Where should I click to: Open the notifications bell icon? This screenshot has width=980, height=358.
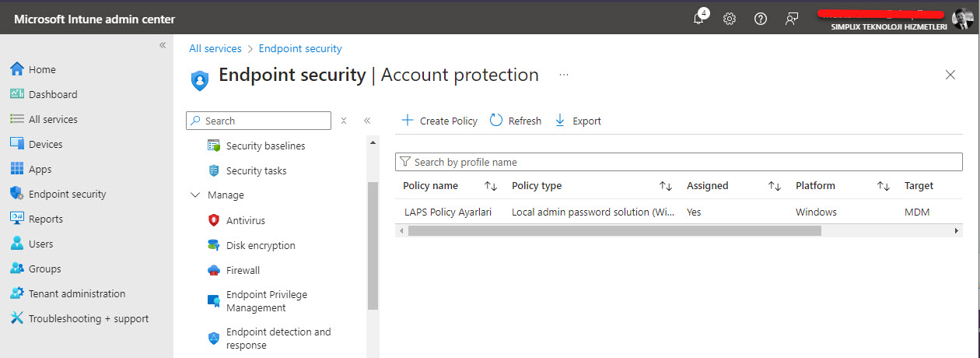point(698,19)
